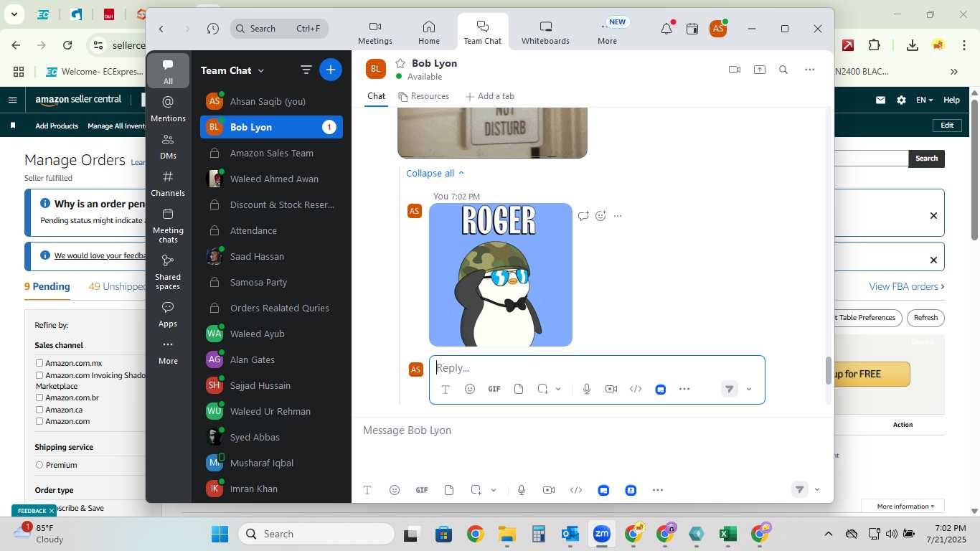Click the blue plus new chat button

331,70
